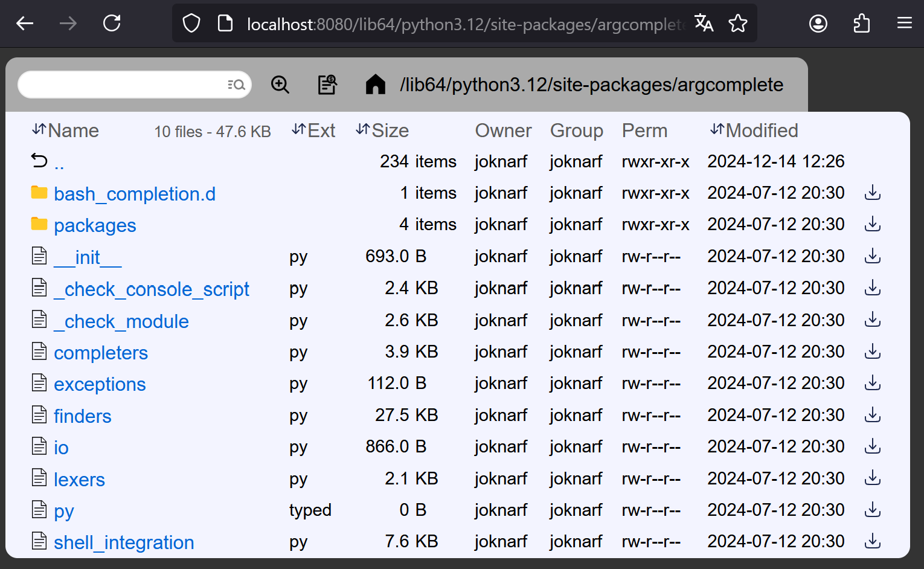Open the _check_module file
The image size is (924, 569).
point(121,321)
